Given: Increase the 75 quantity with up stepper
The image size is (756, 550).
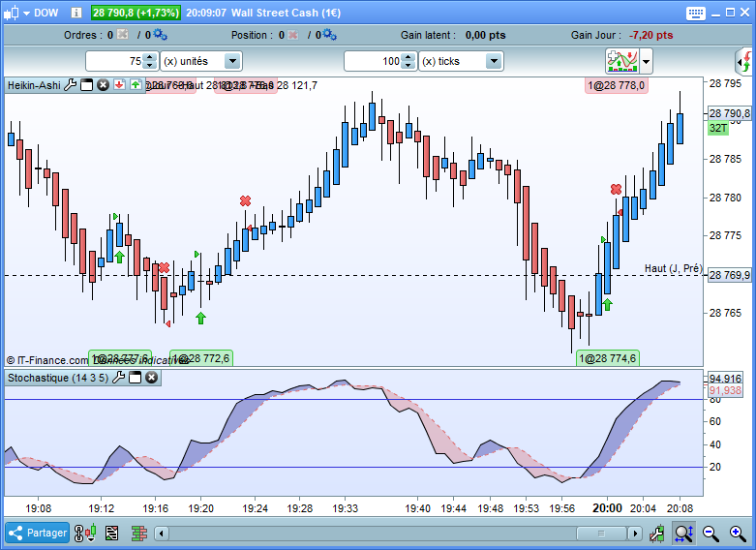Looking at the screenshot, I should (x=150, y=57).
